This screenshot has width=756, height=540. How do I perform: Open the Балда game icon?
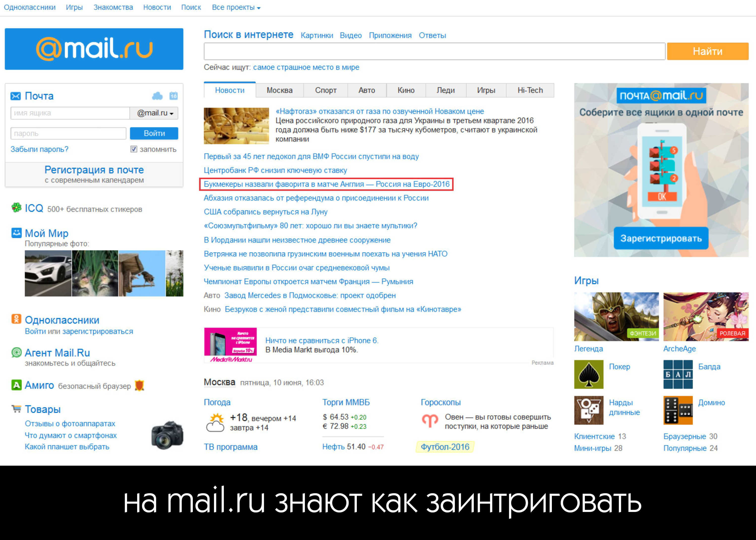coord(678,374)
